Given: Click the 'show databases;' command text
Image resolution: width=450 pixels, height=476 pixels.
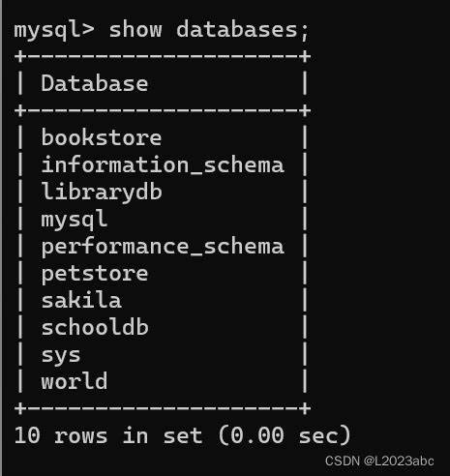Looking at the screenshot, I should pyautogui.click(x=209, y=30).
